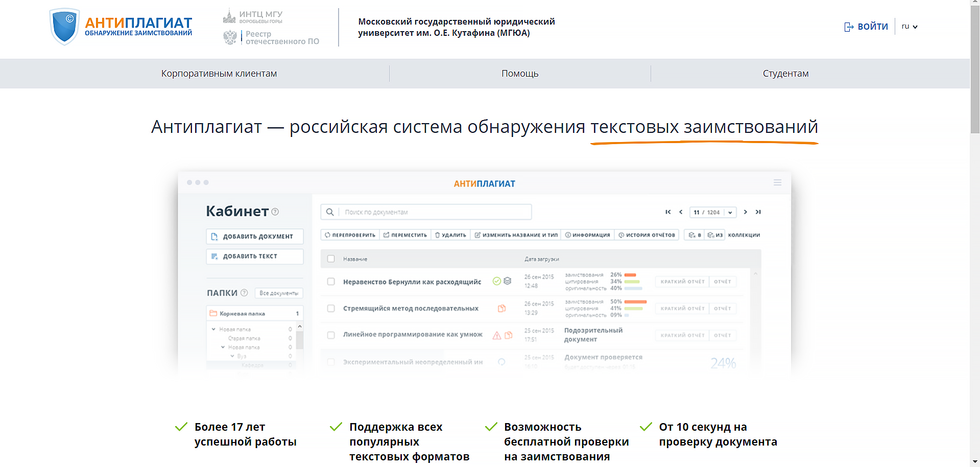Click the ДОБАВИТЬ ТЕКСТ button in preview
980x467 pixels.
coord(255,256)
